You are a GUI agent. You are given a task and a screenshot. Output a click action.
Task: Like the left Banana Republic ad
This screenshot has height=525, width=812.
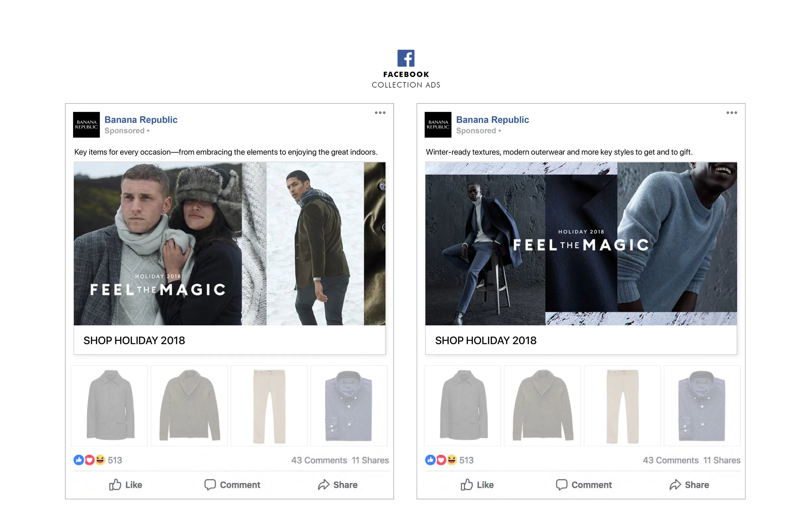click(126, 484)
